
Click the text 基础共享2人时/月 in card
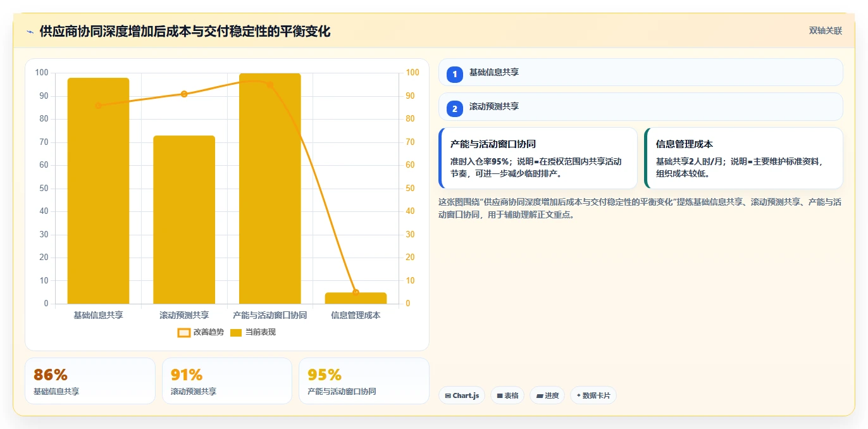pos(688,161)
